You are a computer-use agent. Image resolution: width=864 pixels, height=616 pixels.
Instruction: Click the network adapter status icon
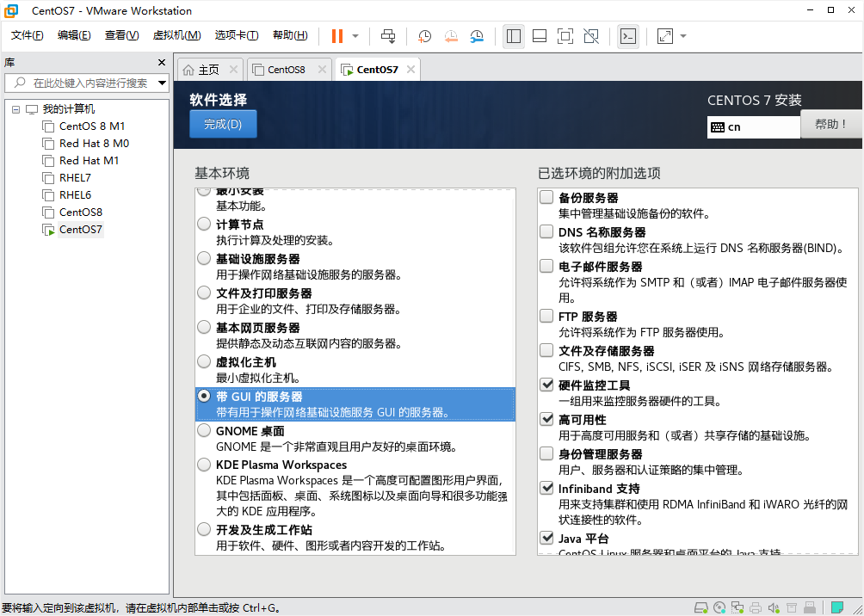[x=737, y=607]
